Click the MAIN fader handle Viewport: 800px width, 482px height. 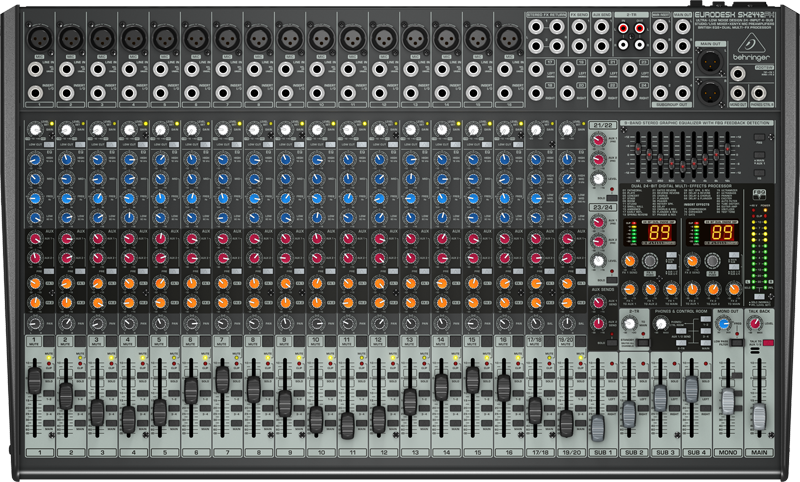point(759,415)
